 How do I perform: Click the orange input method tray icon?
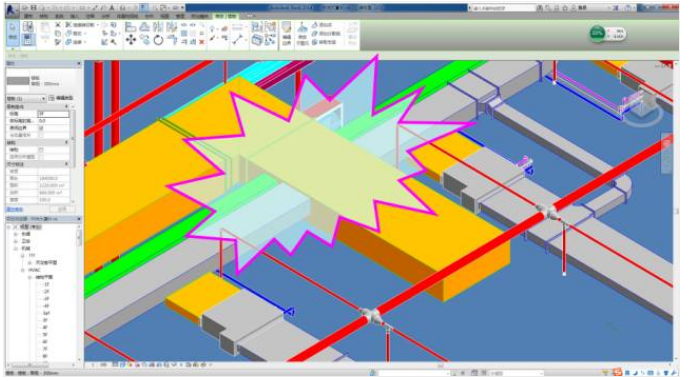coord(617,372)
